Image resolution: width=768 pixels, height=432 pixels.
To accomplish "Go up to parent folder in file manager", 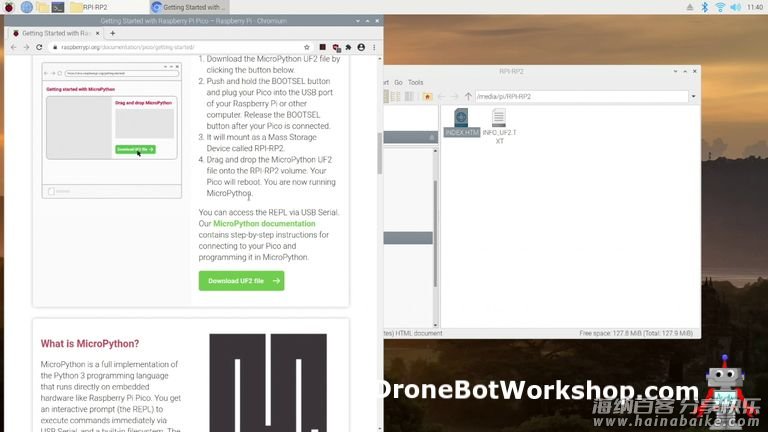I will coord(468,96).
